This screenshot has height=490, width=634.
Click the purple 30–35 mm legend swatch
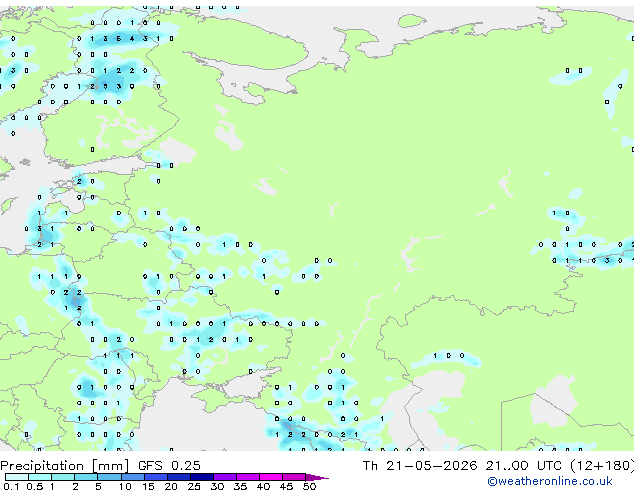tap(225, 477)
